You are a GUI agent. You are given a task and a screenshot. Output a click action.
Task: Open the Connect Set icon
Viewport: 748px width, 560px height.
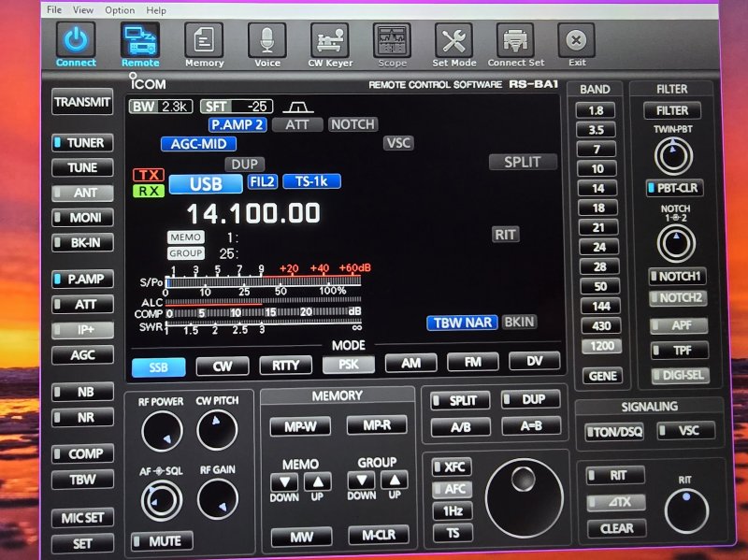pyautogui.click(x=515, y=40)
